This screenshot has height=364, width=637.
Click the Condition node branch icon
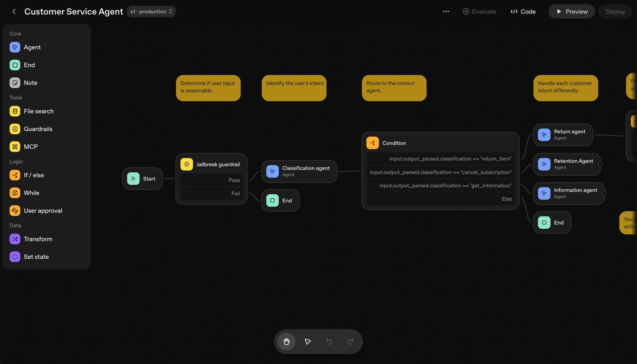click(x=372, y=143)
